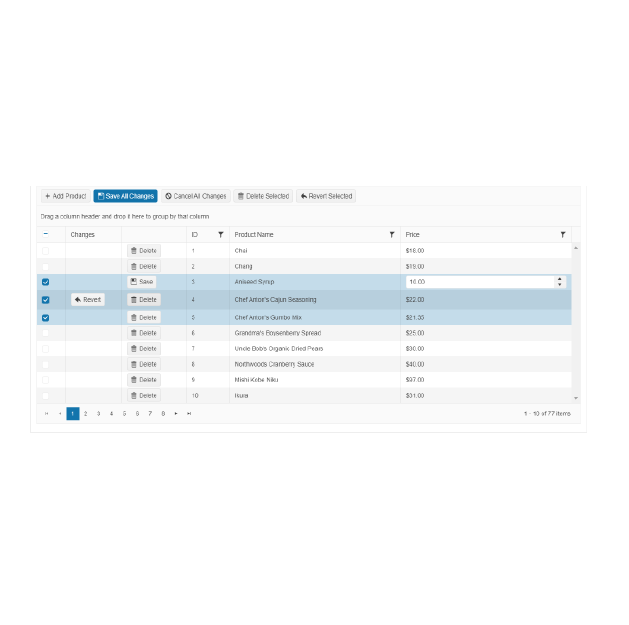The height and width of the screenshot is (625, 629).
Task: Click the Chai product name cell
Action: coord(315,251)
